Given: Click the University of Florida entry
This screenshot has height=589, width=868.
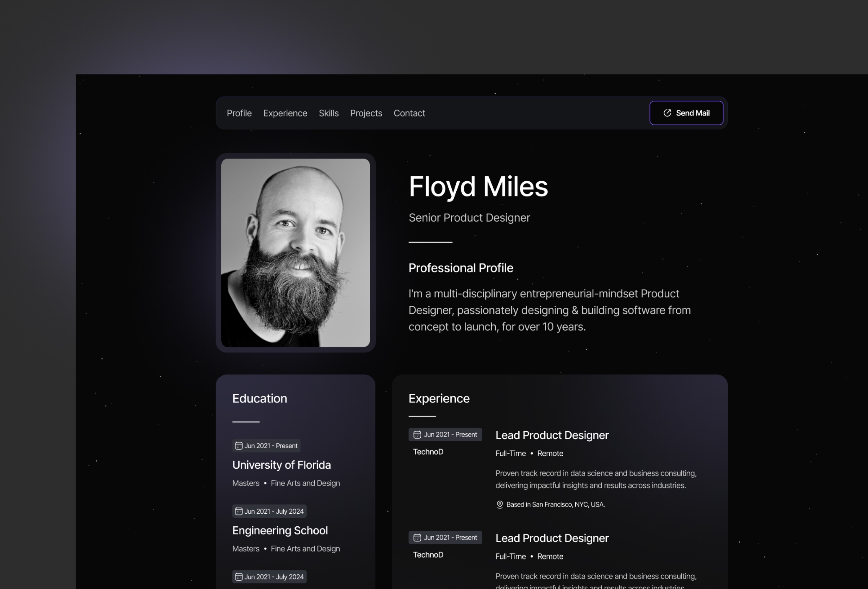Looking at the screenshot, I should pos(281,465).
